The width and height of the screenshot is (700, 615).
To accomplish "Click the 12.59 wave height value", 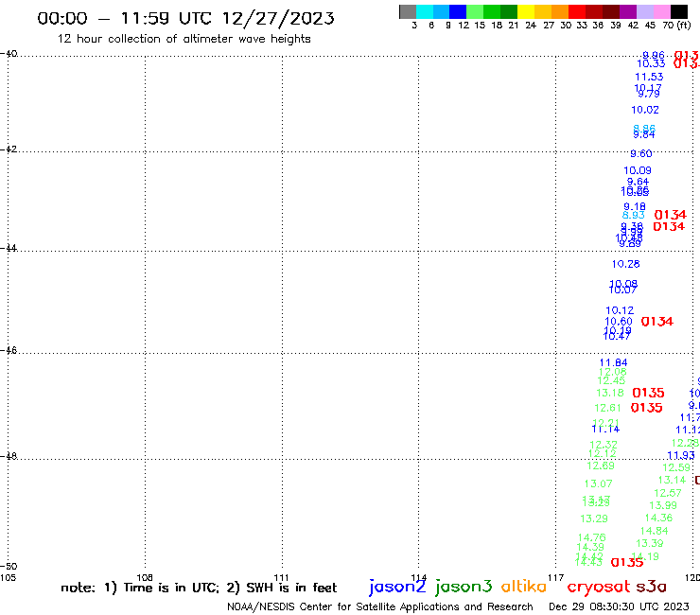I will point(676,467).
